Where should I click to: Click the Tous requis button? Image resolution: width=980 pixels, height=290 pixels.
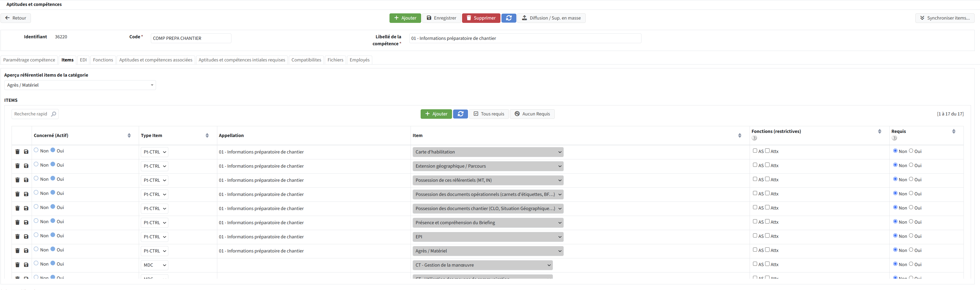pyautogui.click(x=489, y=114)
